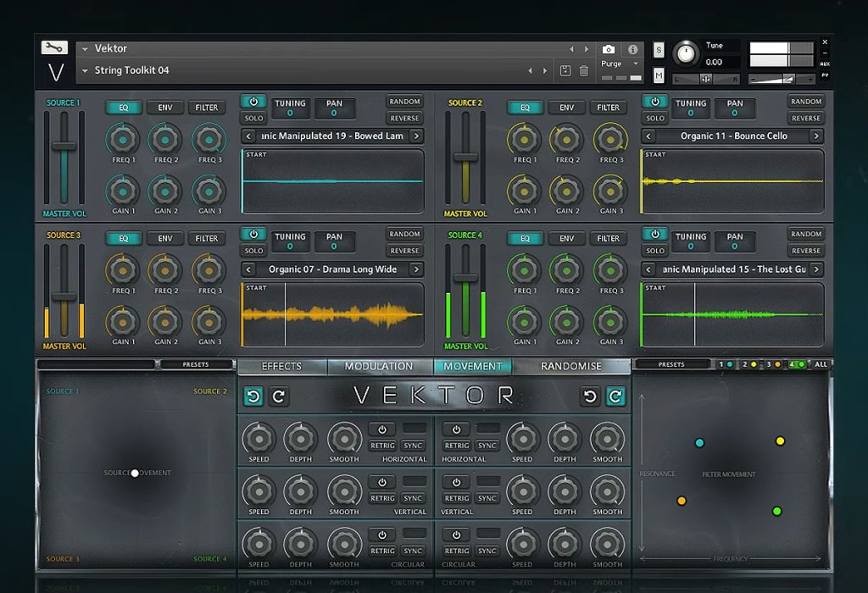This screenshot has width=868, height=593.
Task: Open the String Toolkit 04 preset dropdown
Action: [86, 71]
